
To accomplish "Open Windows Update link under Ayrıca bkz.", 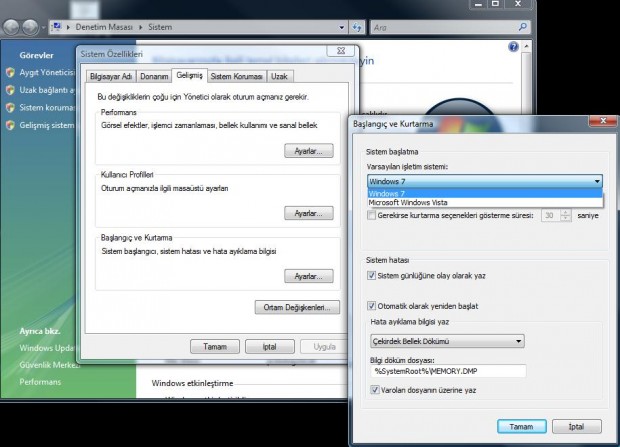I will tap(47, 348).
